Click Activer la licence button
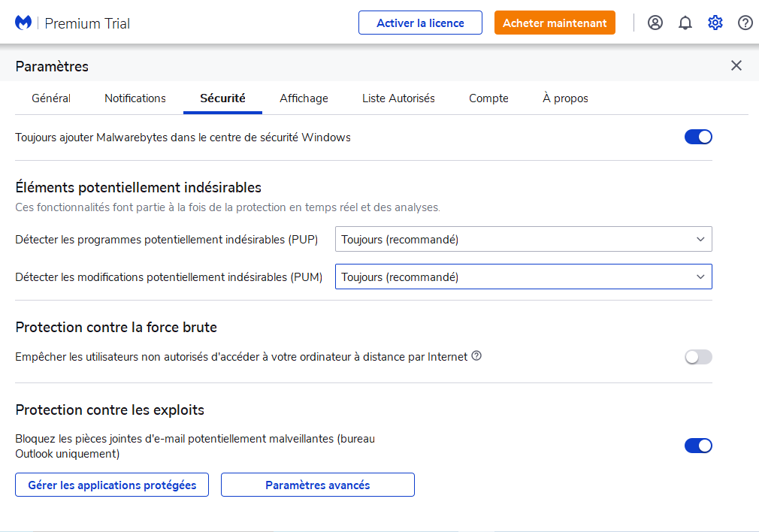759x532 pixels. [420, 23]
